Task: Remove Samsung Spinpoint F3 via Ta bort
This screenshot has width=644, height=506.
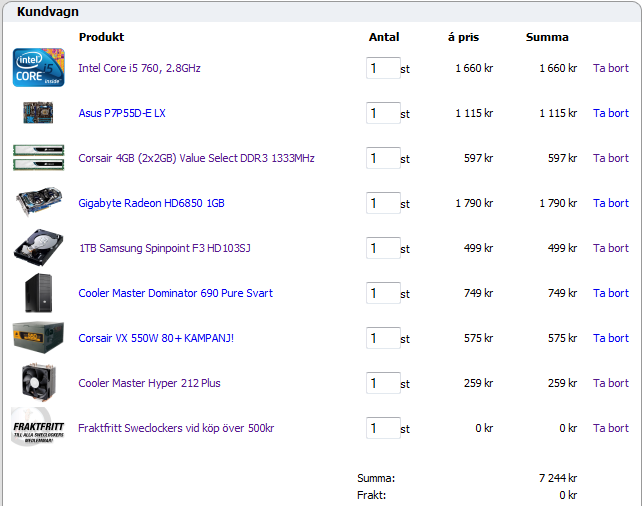Action: click(611, 248)
